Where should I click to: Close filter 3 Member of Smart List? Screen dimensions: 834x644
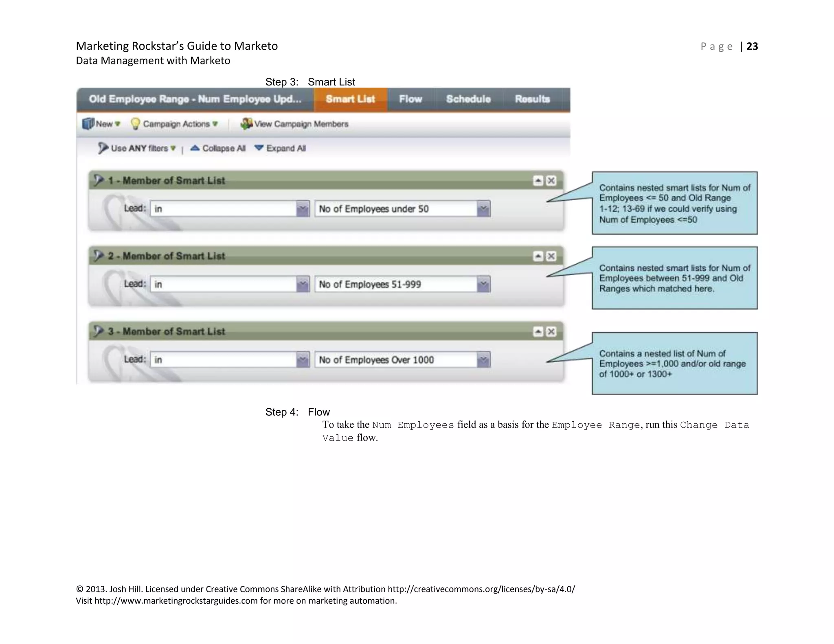tap(551, 331)
